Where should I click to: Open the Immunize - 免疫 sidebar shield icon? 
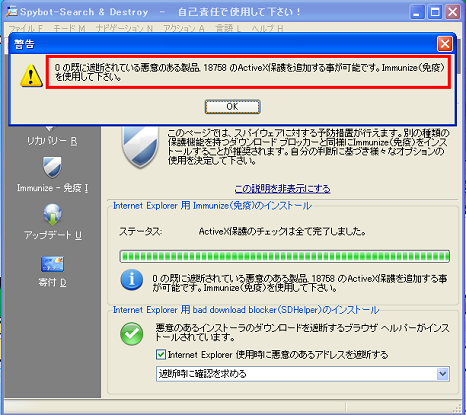pos(52,167)
